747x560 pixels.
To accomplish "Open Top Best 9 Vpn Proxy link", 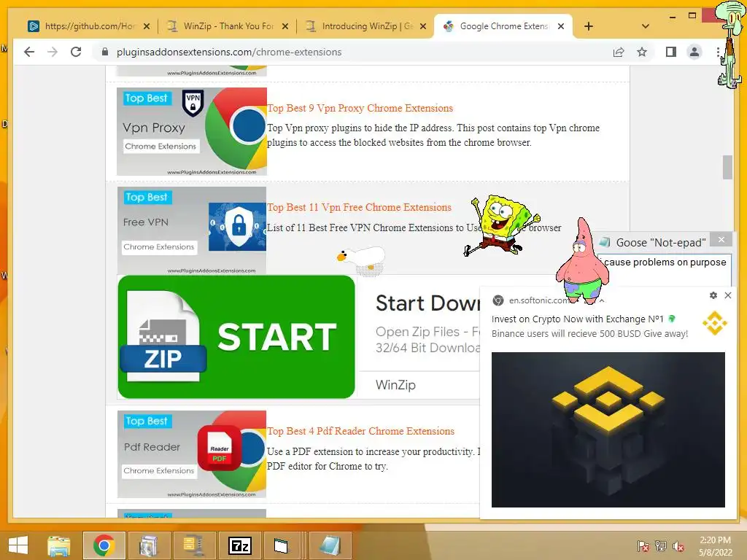I will tap(360, 108).
